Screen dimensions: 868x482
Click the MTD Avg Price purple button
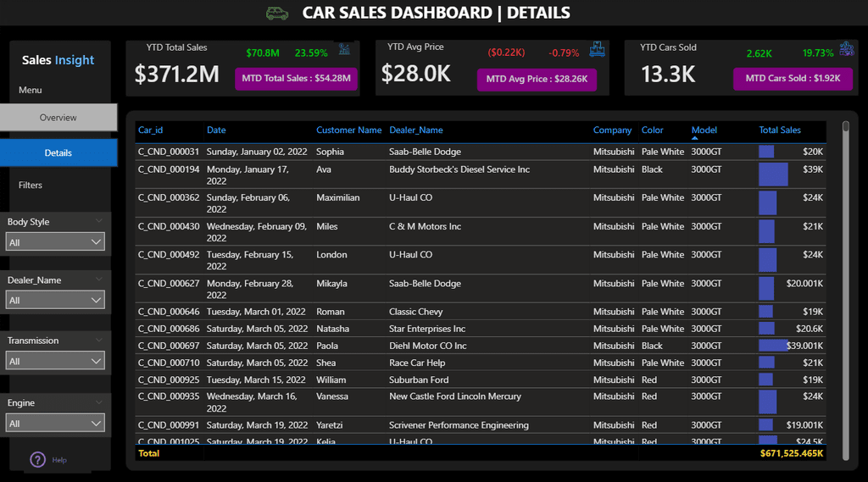537,80
